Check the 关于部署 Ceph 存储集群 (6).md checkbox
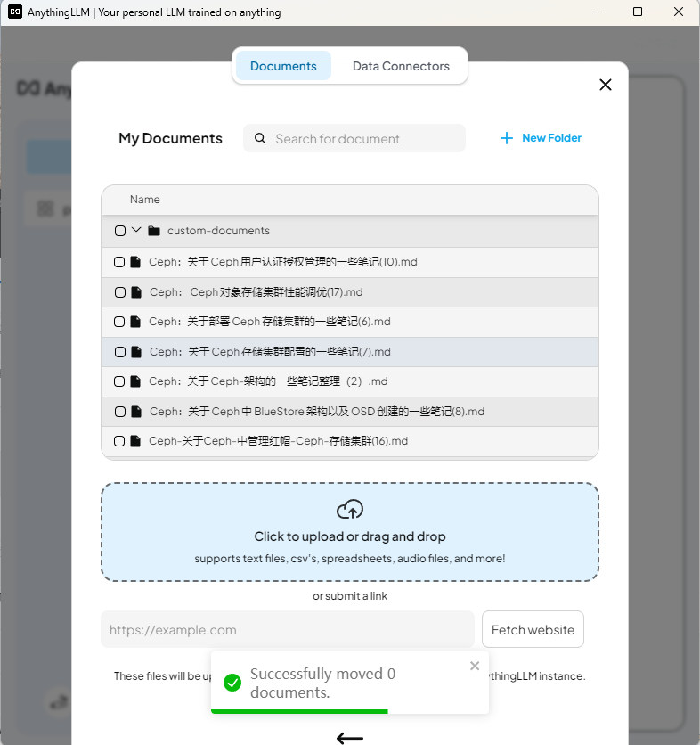The width and height of the screenshot is (700, 745). coord(119,322)
